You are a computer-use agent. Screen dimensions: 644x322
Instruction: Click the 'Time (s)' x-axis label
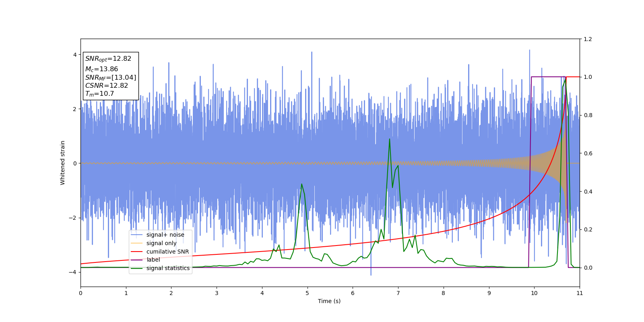coord(329,301)
